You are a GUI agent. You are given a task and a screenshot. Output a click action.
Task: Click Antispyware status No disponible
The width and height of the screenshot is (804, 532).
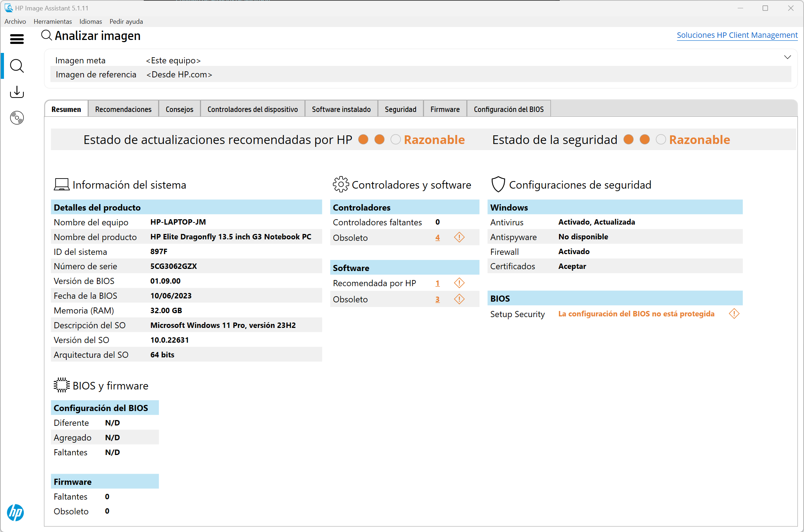pyautogui.click(x=583, y=236)
